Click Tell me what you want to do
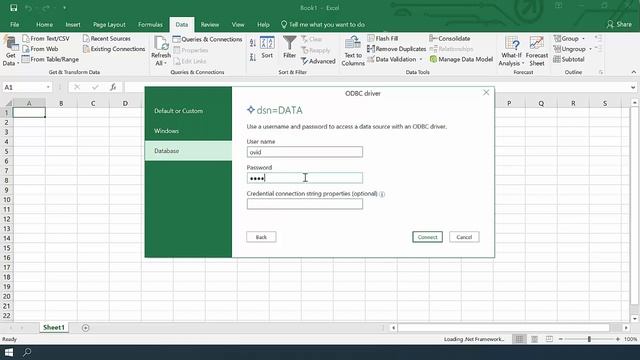The image size is (640, 360). 323,24
